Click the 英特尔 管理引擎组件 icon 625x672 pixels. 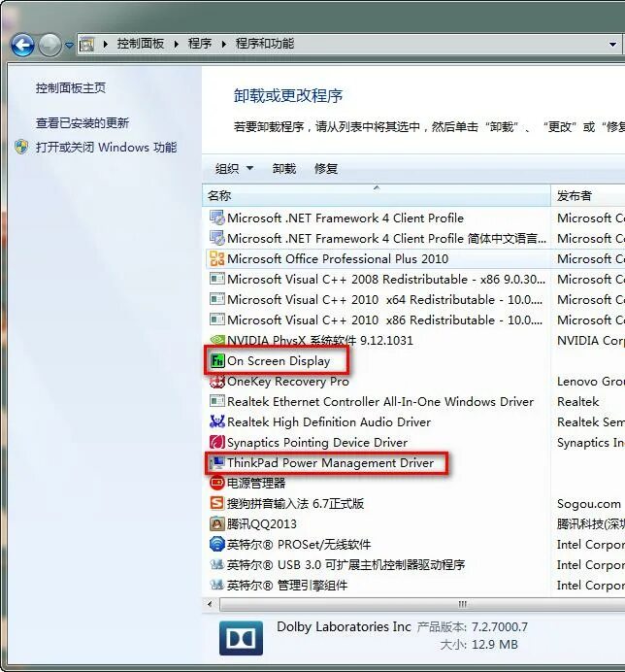[x=217, y=585]
